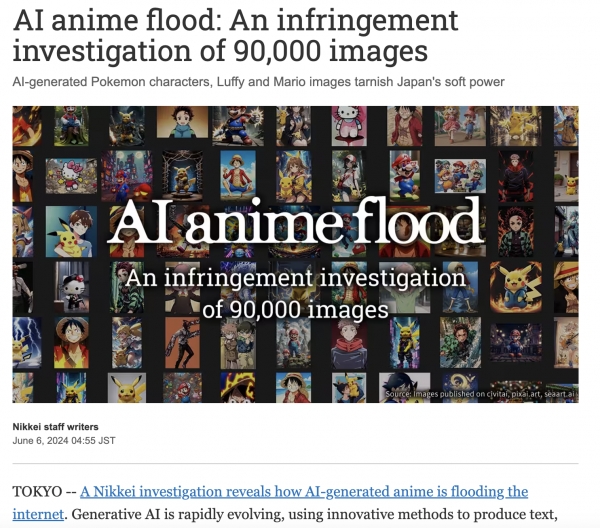This screenshot has height=528, width=600.
Task: Click the Mario group characters thumbnail
Action: pyautogui.click(x=460, y=176)
